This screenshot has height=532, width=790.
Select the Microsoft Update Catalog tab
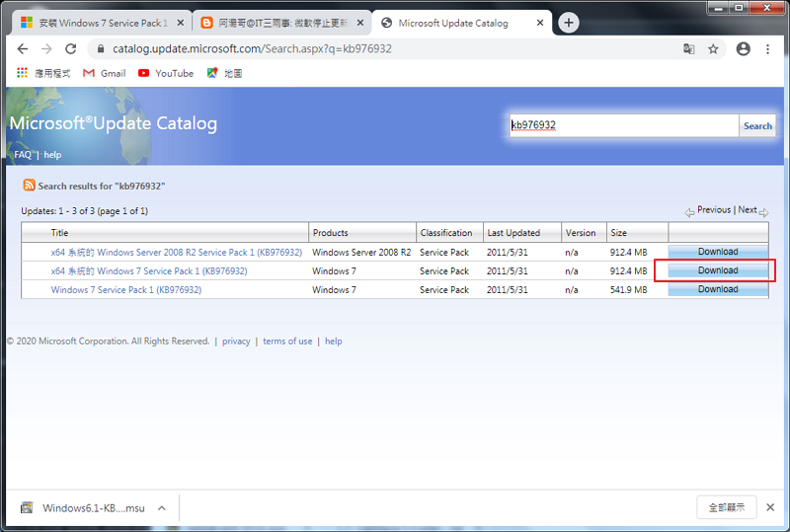[461, 23]
